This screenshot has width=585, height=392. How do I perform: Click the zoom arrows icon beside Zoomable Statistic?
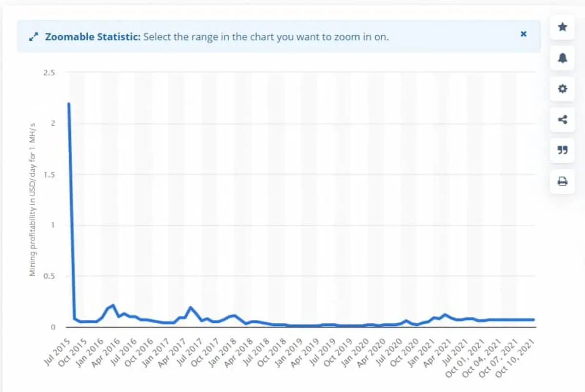pos(34,37)
